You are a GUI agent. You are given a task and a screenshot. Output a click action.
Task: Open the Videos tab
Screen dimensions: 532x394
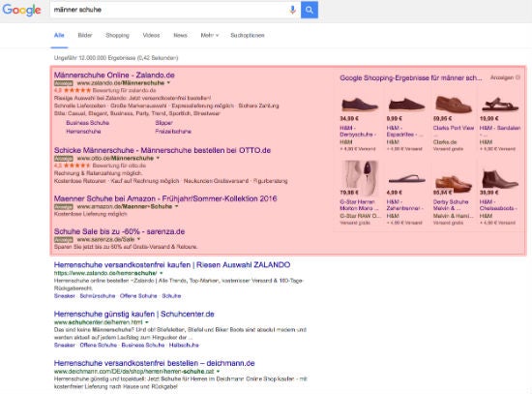(151, 35)
